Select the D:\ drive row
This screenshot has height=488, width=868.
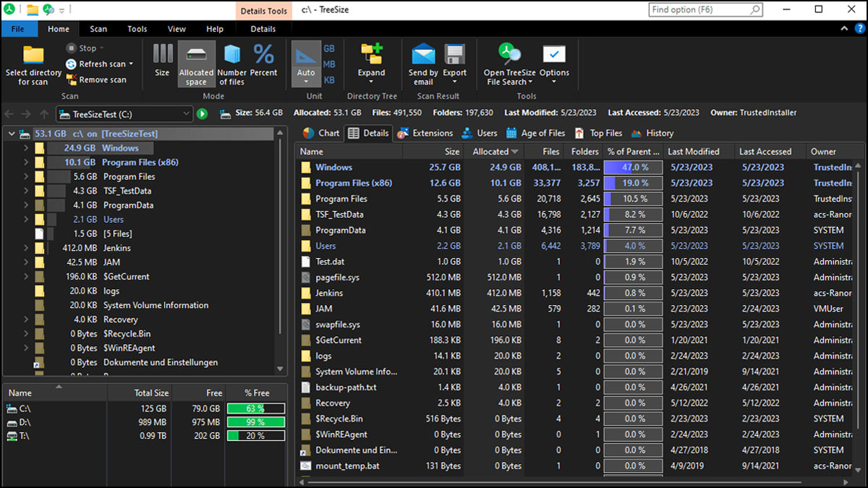[x=145, y=422]
